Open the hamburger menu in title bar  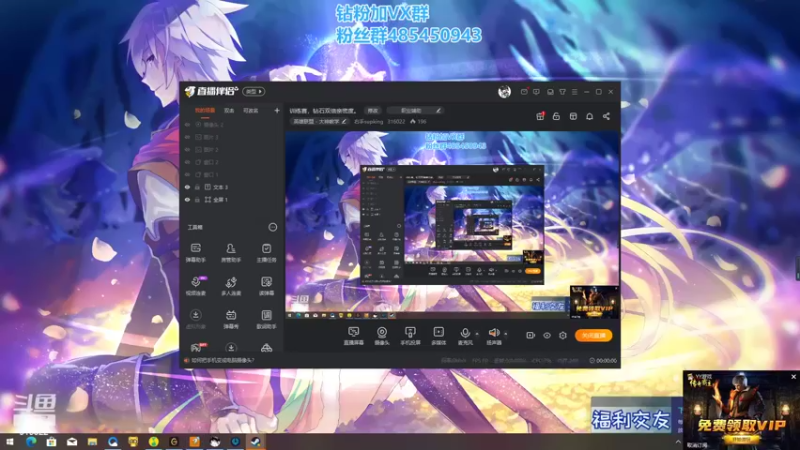coord(574,92)
